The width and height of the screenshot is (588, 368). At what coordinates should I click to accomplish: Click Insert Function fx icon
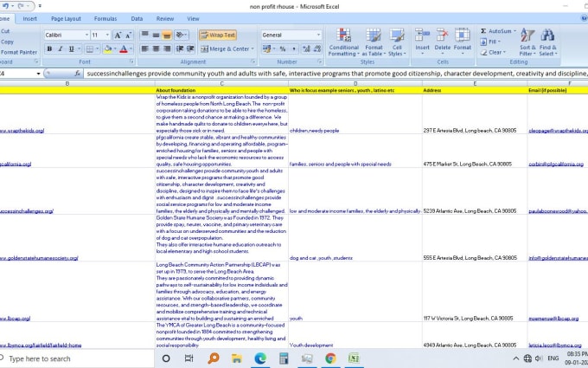point(77,74)
